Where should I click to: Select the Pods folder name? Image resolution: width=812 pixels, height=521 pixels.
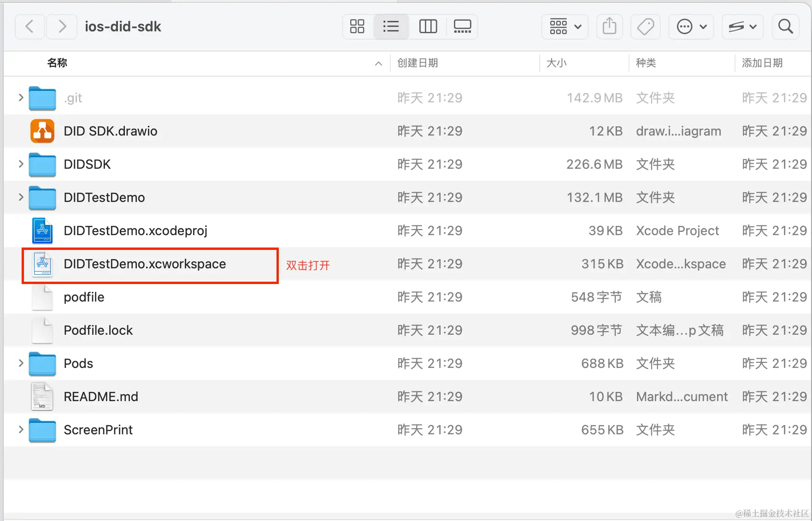tap(78, 363)
